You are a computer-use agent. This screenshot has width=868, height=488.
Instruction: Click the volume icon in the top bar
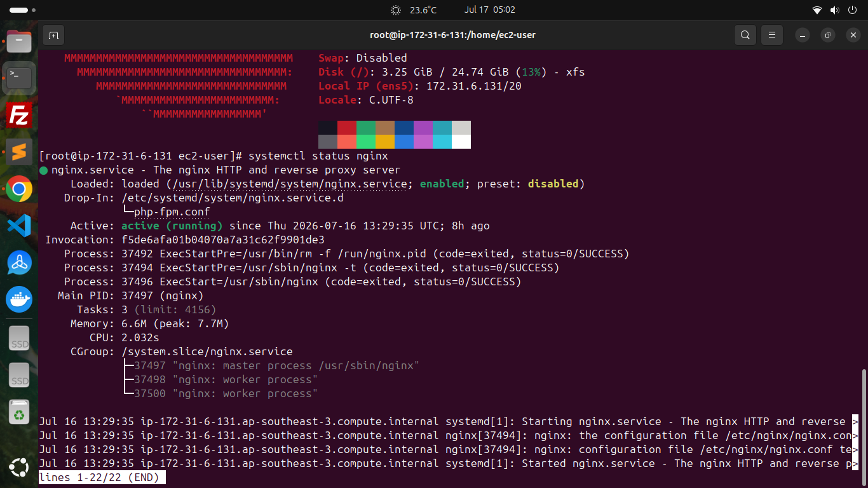click(835, 10)
